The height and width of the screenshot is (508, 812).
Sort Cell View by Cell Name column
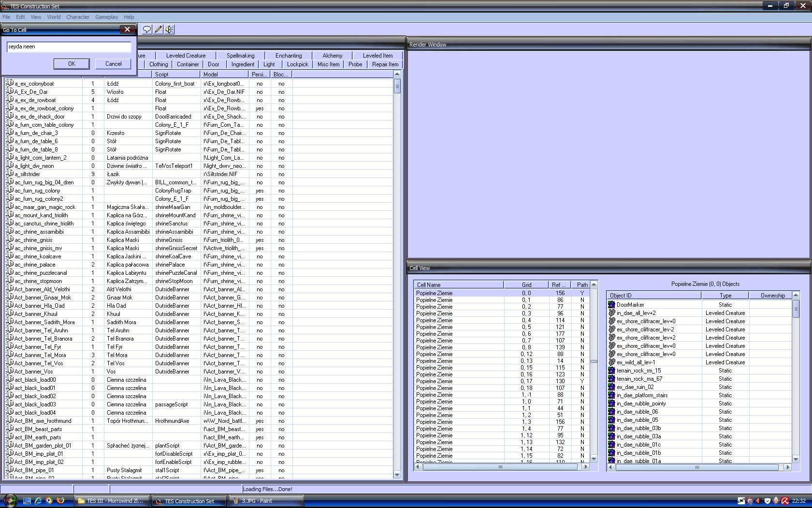pyautogui.click(x=459, y=285)
